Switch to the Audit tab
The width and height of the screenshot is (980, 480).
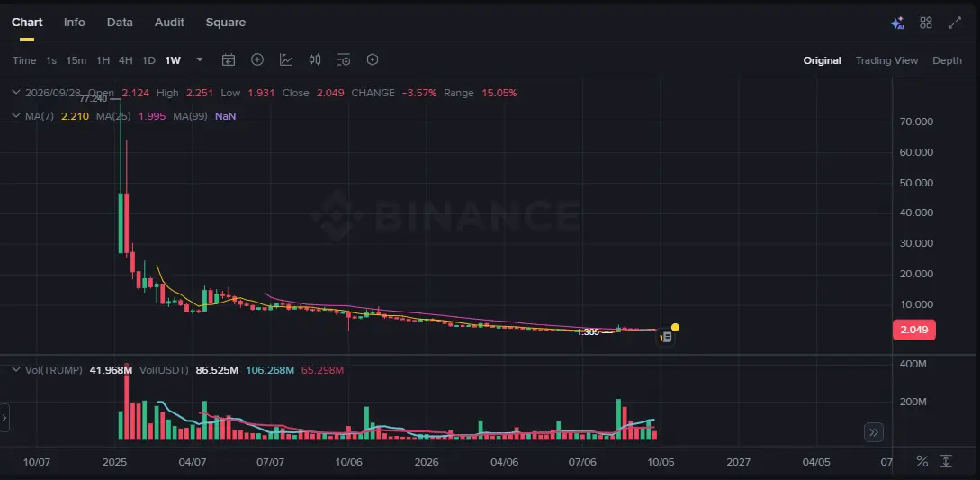pyautogui.click(x=169, y=22)
